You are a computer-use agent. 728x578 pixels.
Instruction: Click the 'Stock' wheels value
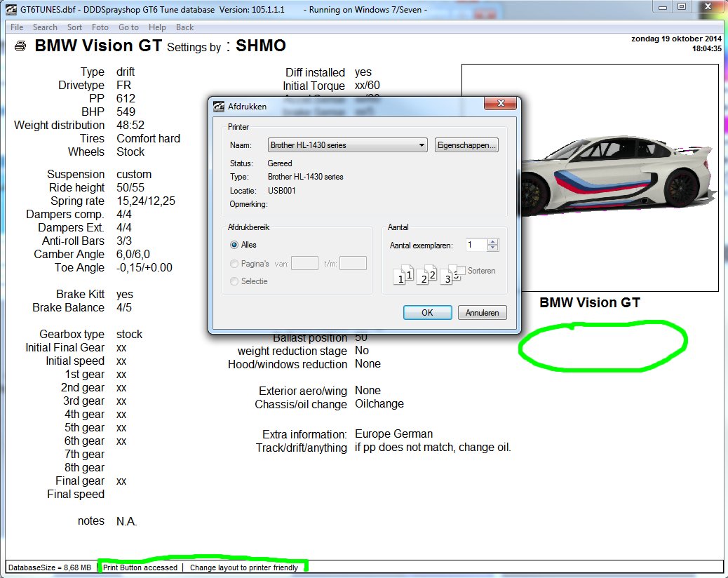tap(130, 152)
